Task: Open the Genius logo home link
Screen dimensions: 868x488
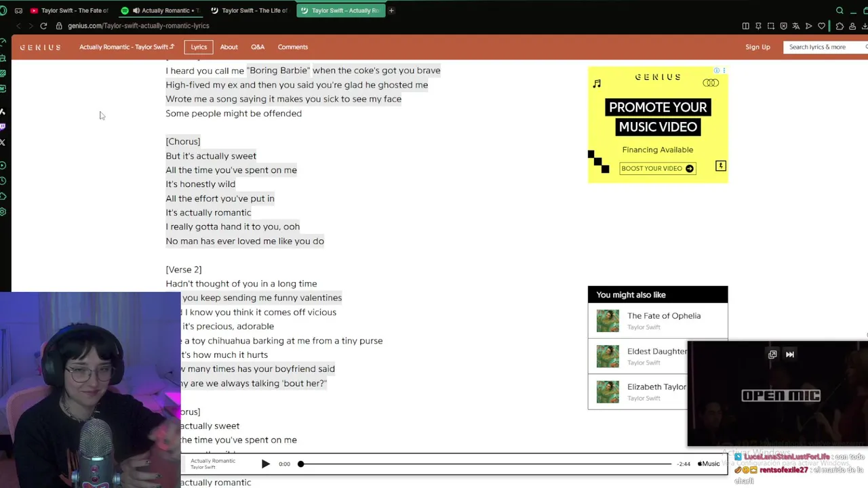Action: click(x=40, y=47)
